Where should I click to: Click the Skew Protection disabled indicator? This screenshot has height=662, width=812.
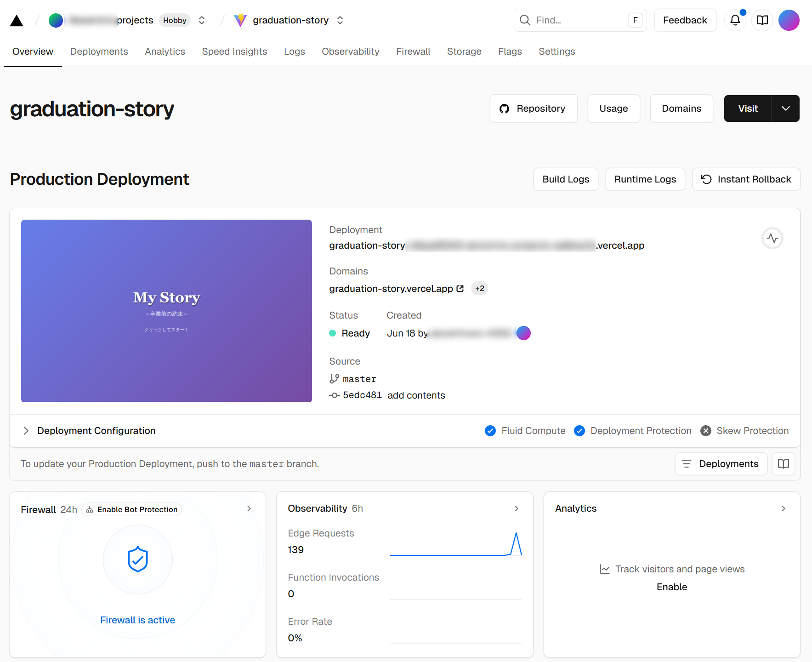706,431
